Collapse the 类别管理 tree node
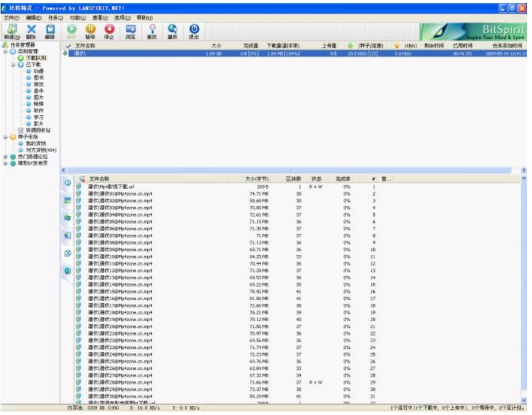532x415 pixels. pyautogui.click(x=5, y=52)
